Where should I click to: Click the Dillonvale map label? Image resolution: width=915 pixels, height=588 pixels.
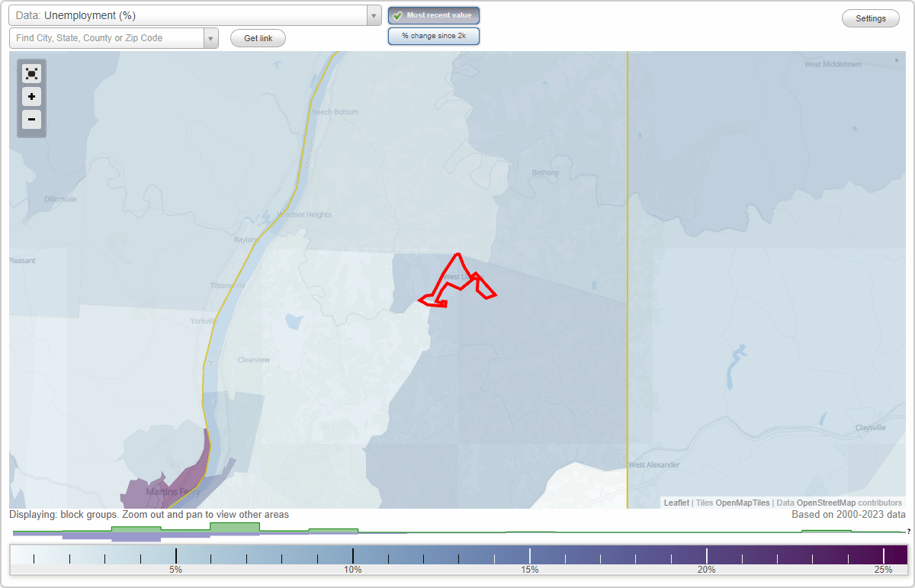60,199
